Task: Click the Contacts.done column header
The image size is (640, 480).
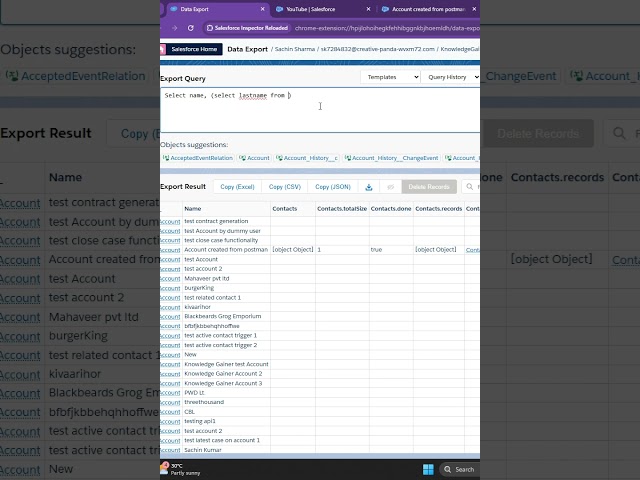Action: point(391,209)
